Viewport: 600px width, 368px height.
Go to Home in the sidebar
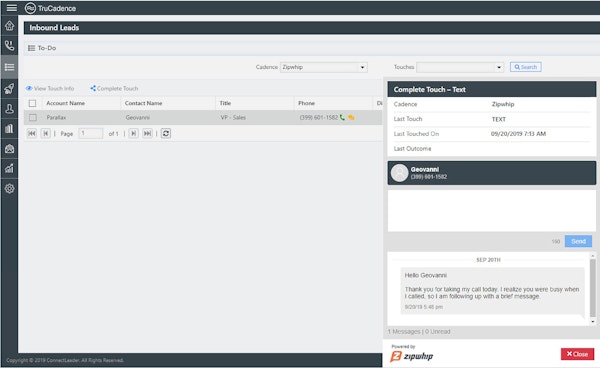pyautogui.click(x=10, y=26)
